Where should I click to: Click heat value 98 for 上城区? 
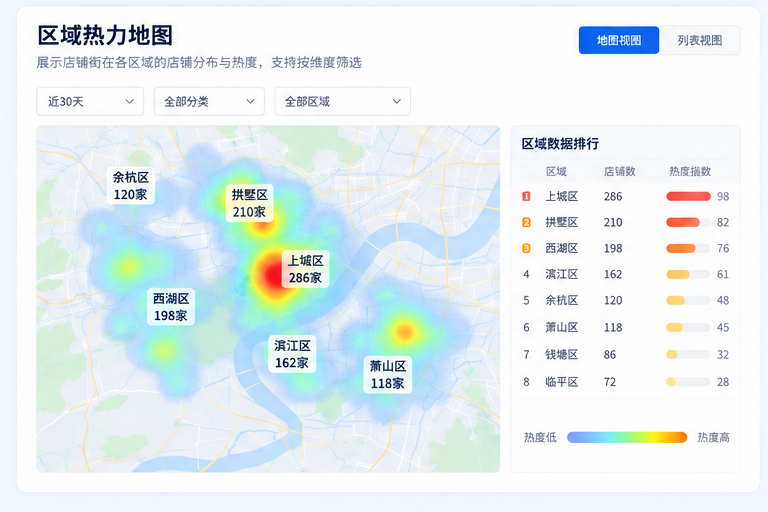point(723,196)
